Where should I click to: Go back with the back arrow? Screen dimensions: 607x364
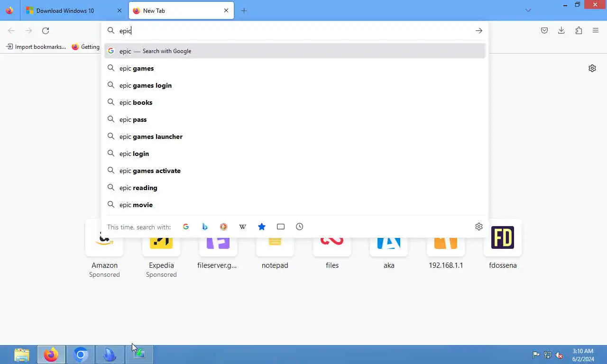(11, 31)
